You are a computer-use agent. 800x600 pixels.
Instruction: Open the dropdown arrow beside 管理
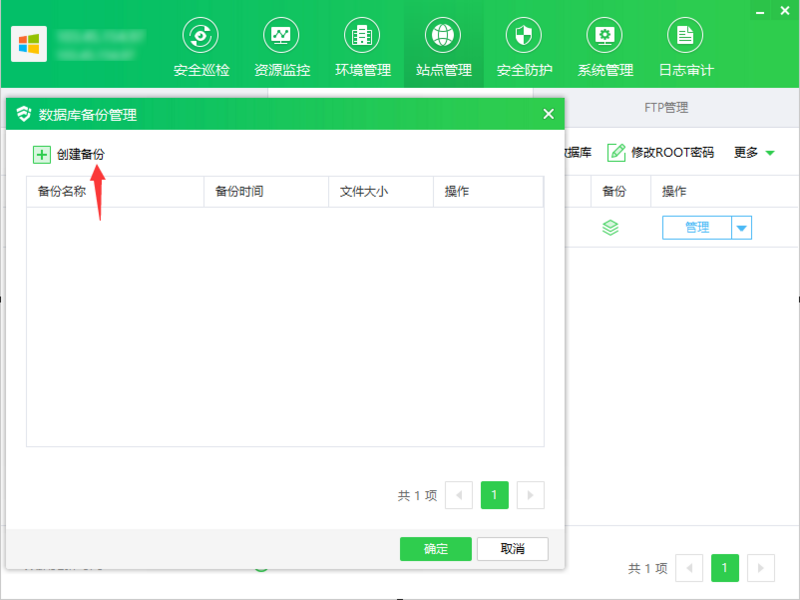click(x=742, y=228)
